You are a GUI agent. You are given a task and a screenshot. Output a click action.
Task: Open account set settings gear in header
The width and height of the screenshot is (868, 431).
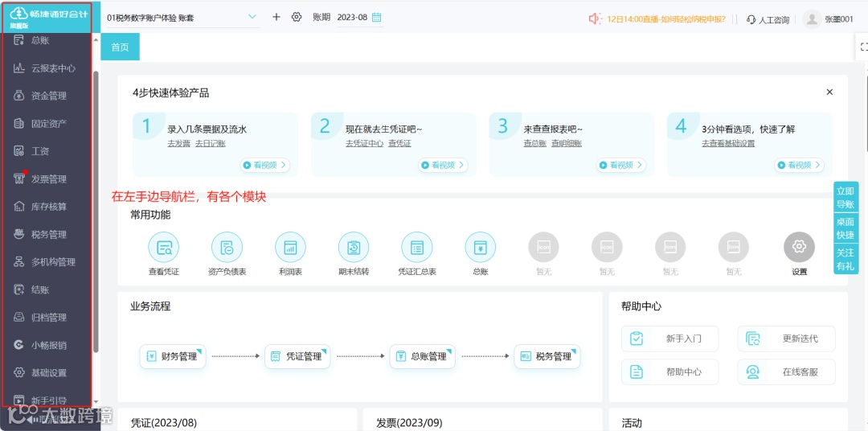296,17
